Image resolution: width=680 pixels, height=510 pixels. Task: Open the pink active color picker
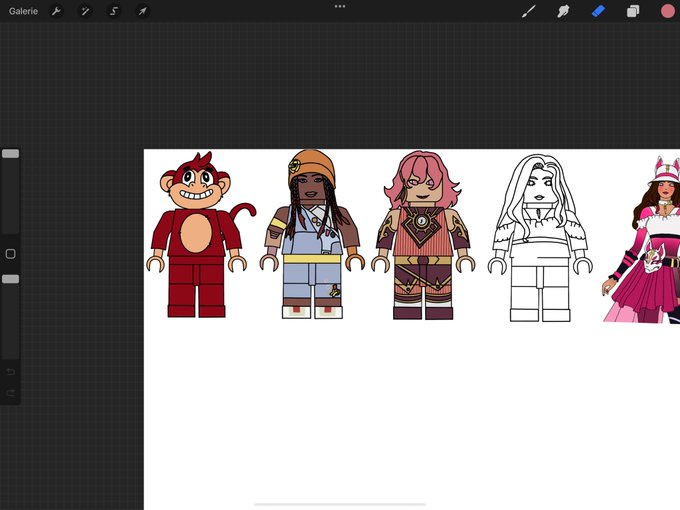pyautogui.click(x=667, y=11)
